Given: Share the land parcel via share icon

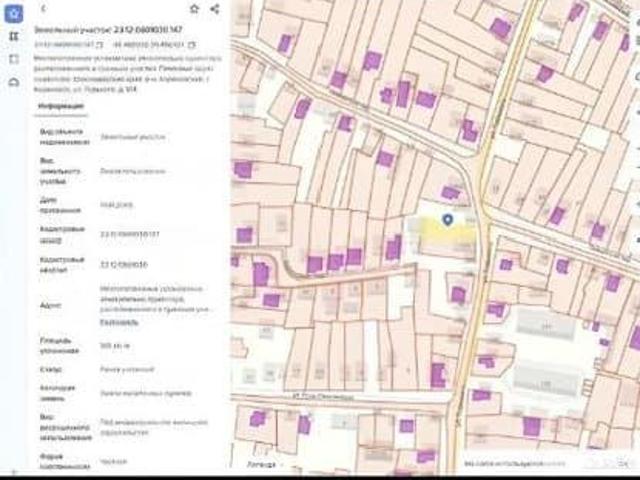Looking at the screenshot, I should (x=215, y=9).
